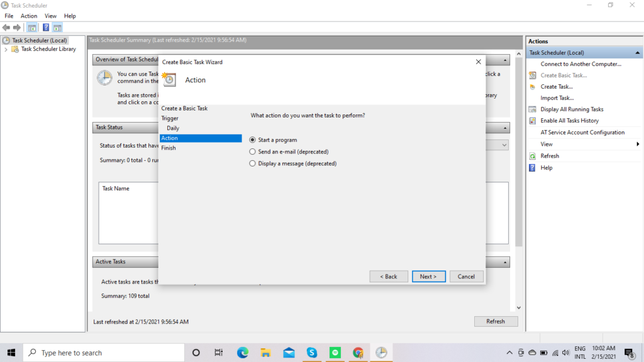Open File Explorer from the taskbar
This screenshot has width=644, height=362.
pyautogui.click(x=266, y=353)
